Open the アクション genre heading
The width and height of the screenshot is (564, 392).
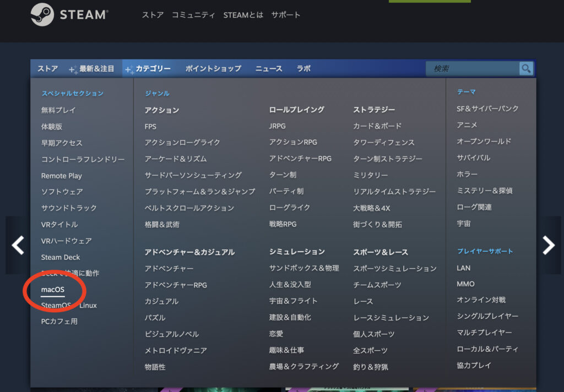point(162,110)
